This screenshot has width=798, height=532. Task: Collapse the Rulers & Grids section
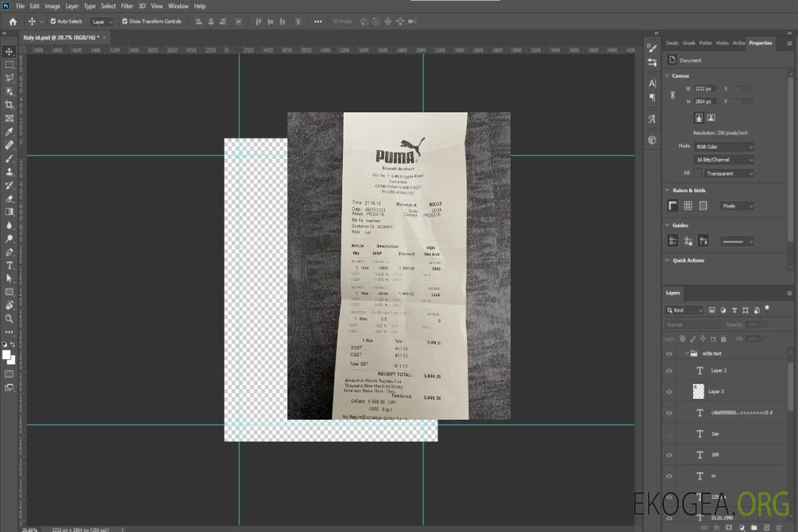tap(667, 190)
